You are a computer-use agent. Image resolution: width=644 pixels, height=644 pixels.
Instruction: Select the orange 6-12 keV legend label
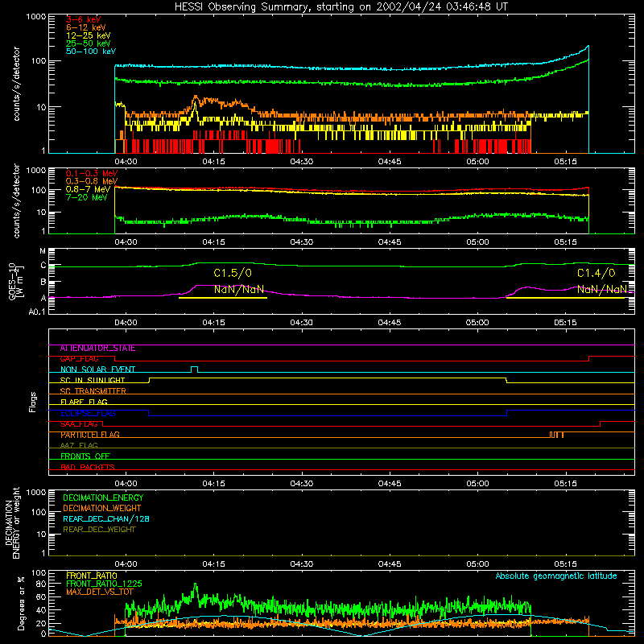coord(86,27)
